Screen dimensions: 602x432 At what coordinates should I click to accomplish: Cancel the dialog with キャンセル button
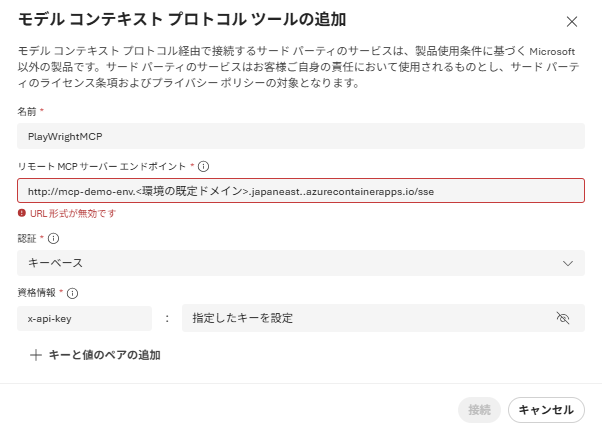pyautogui.click(x=546, y=410)
